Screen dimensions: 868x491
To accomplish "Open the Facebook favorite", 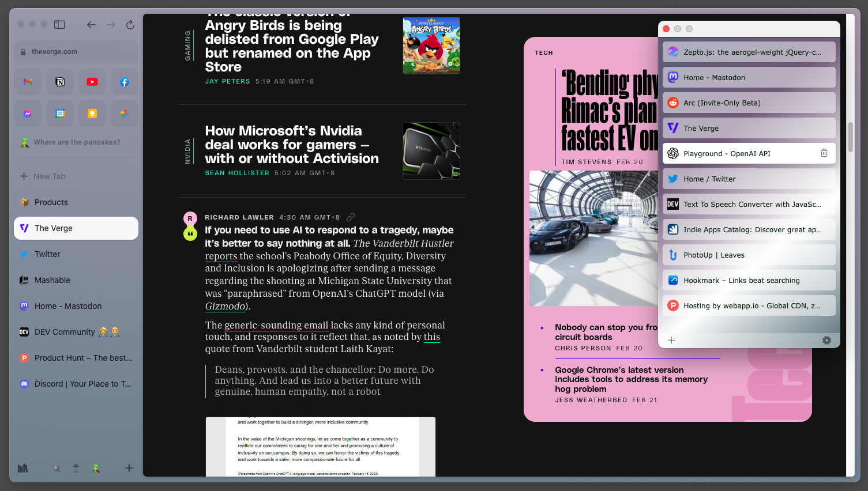I will [124, 81].
